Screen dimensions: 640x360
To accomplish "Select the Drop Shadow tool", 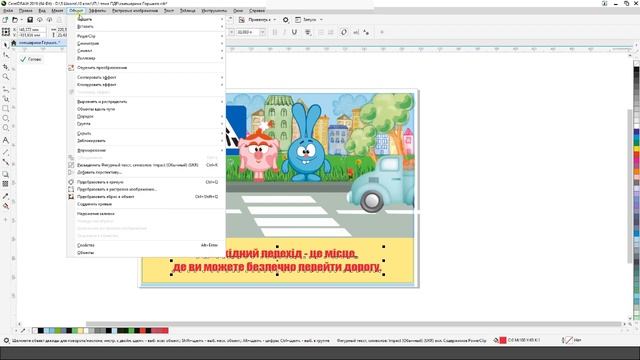I will coord(6,174).
